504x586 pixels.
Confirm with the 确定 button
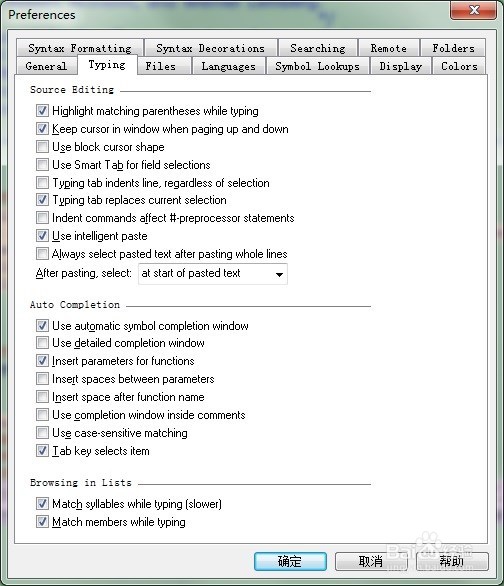(290, 561)
